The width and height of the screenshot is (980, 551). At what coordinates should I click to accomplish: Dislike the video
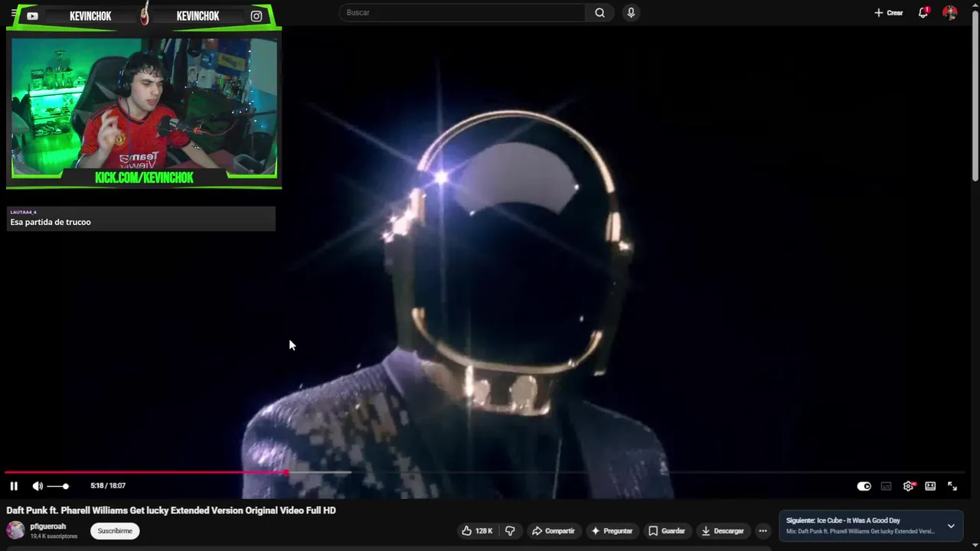[510, 530]
